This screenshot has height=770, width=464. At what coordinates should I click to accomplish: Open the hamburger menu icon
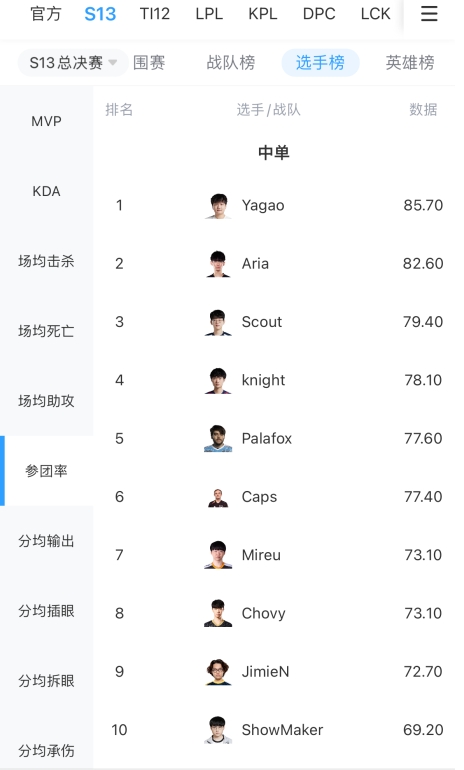[x=429, y=13]
